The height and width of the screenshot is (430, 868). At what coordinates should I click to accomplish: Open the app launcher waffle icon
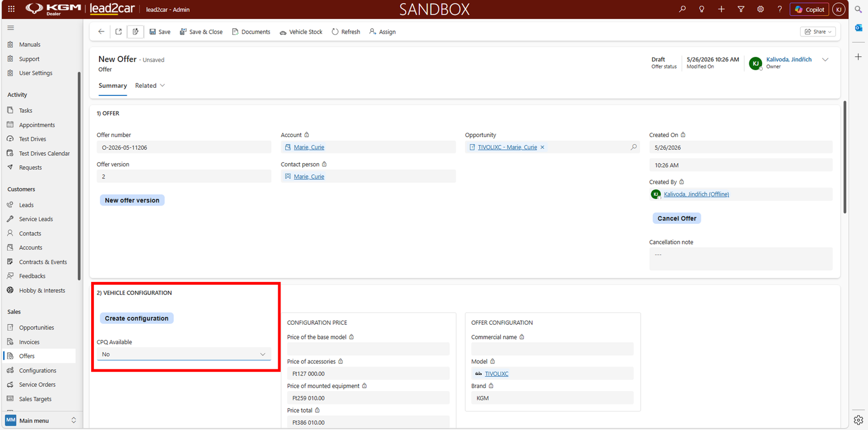tap(11, 9)
